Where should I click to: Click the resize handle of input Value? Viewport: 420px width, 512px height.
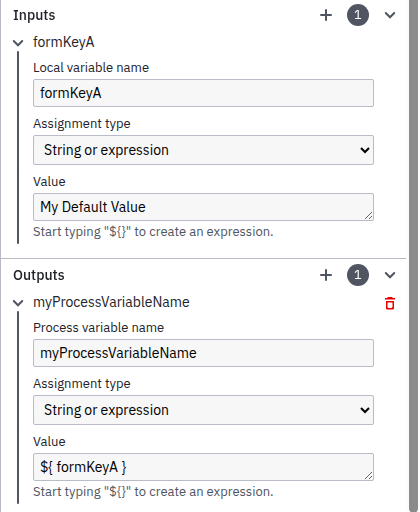pyautogui.click(x=368, y=216)
